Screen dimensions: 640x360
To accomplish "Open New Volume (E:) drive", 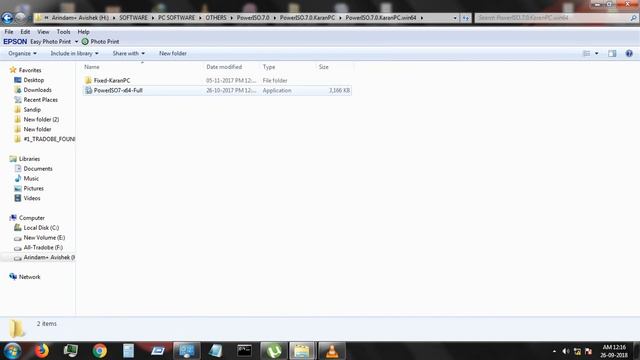I will pos(44,238).
